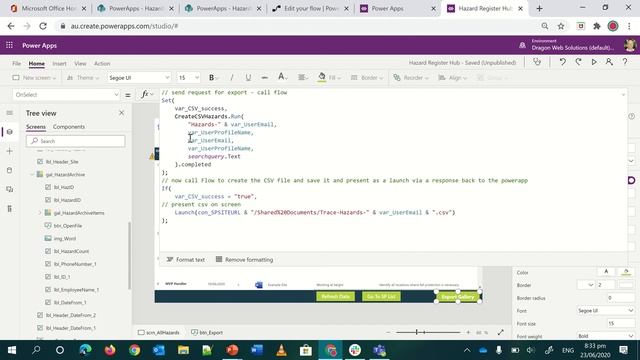Select lbl_HazID in tree
Screen dimensions: 640x360
coord(64,187)
